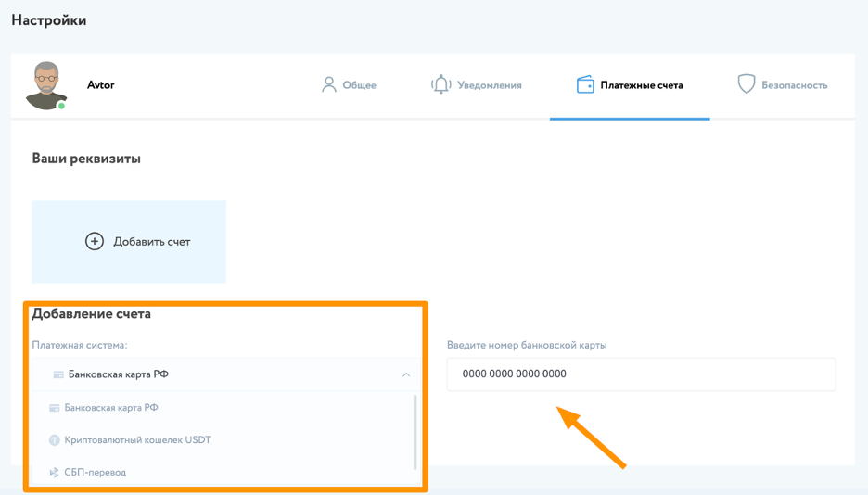The width and height of the screenshot is (868, 495).
Task: Choose Криптовалютный кошелек USDT from the list
Action: (137, 440)
